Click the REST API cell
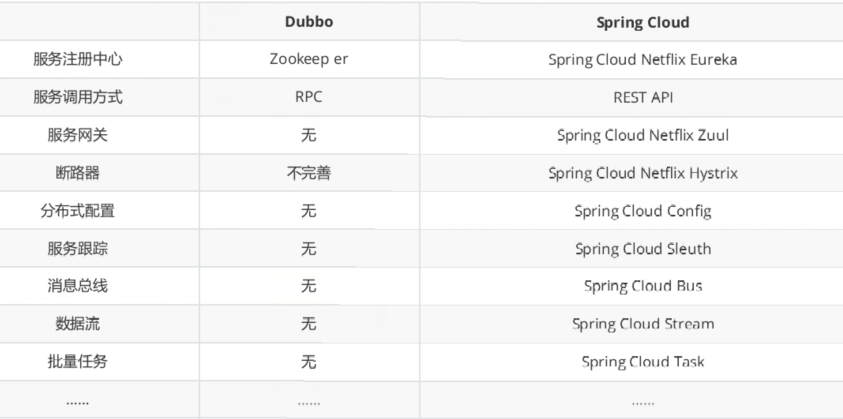Viewport: 843px width, 419px height. (x=642, y=98)
